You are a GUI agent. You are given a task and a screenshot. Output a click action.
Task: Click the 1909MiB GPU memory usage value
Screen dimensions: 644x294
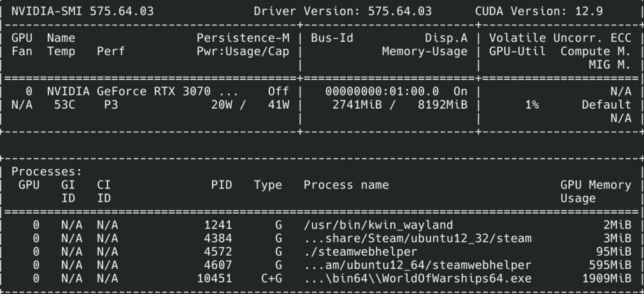point(606,279)
